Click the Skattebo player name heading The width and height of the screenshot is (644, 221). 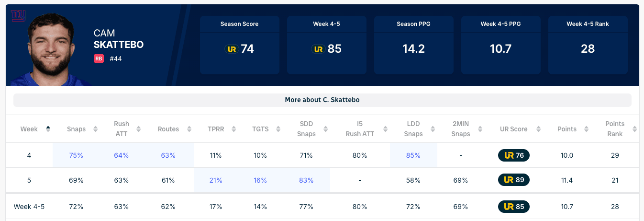click(x=119, y=45)
